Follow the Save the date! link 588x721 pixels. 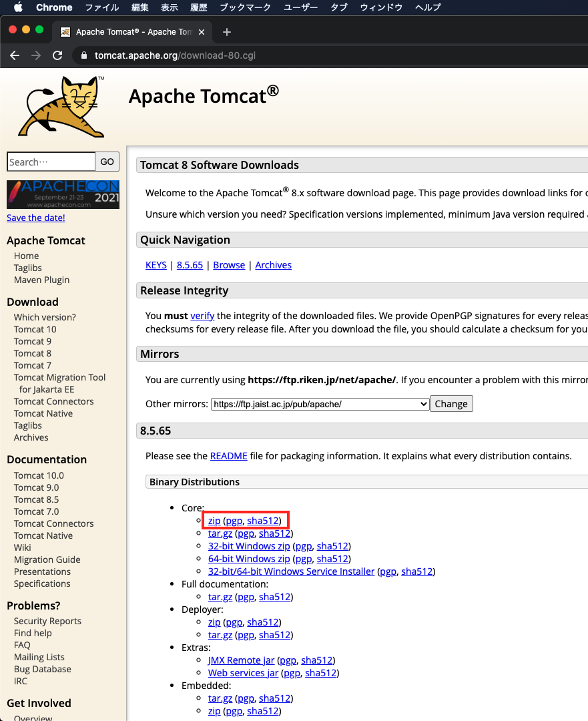coord(36,218)
